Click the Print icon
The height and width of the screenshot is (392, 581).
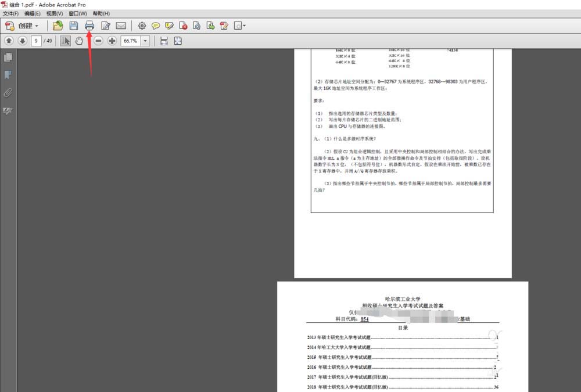(x=89, y=26)
